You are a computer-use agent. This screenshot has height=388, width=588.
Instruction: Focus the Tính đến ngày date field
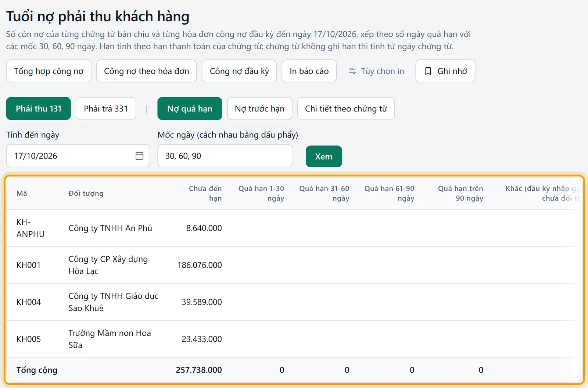(x=78, y=156)
